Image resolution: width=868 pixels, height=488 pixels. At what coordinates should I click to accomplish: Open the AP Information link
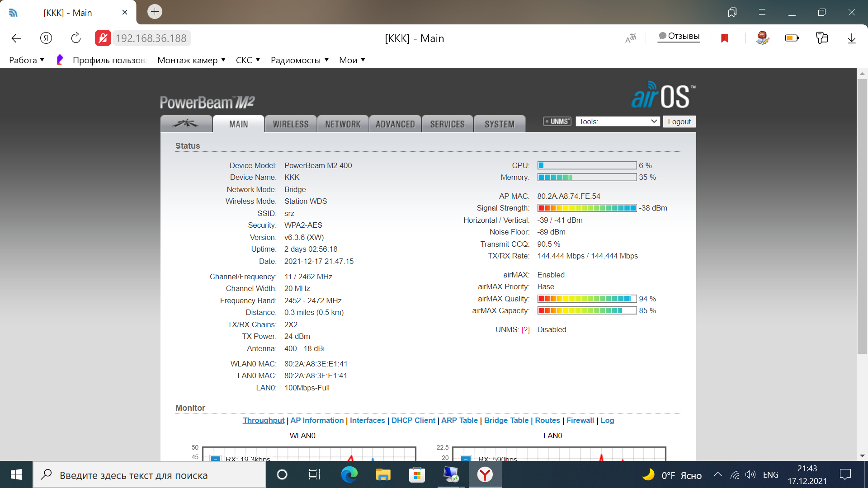317,420
